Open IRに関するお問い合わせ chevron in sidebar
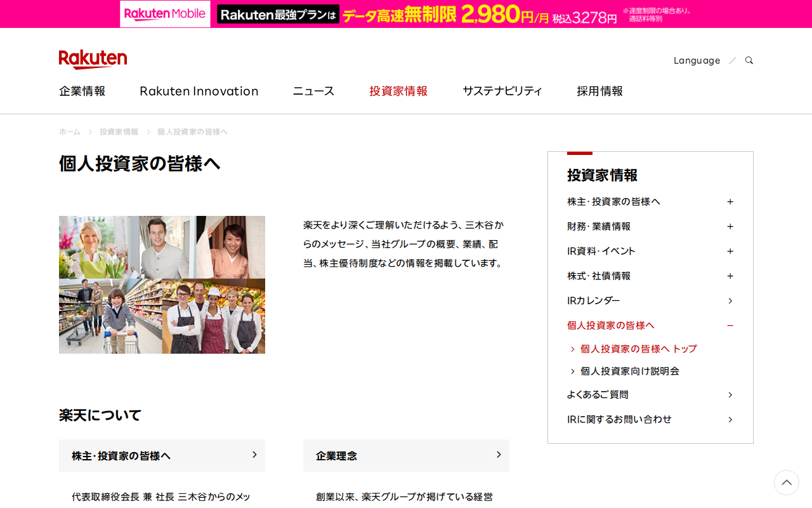Viewport: 812px width, 508px height. 730,420
